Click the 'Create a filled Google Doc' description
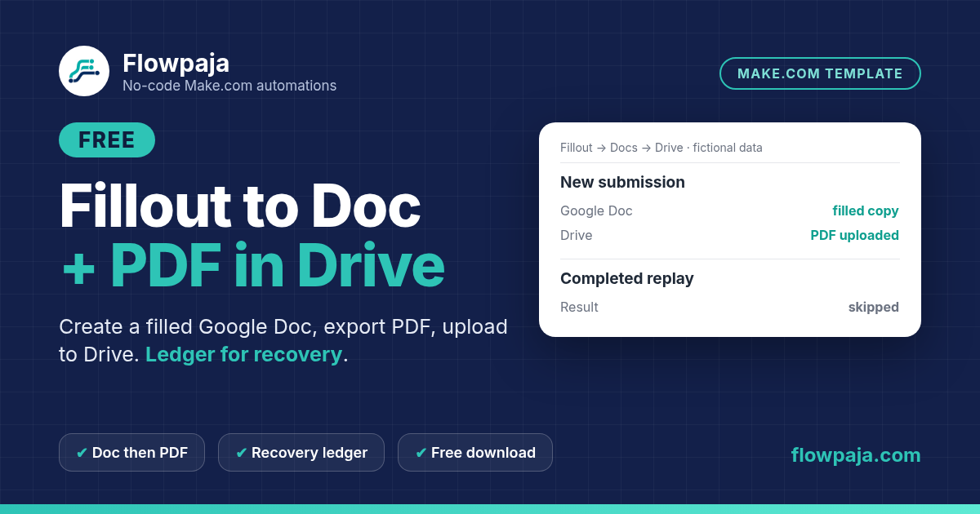The image size is (980, 514). pos(283,340)
